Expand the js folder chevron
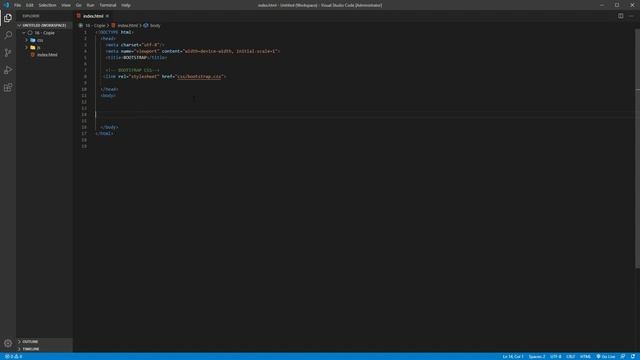This screenshot has width=640, height=360. click(x=27, y=47)
